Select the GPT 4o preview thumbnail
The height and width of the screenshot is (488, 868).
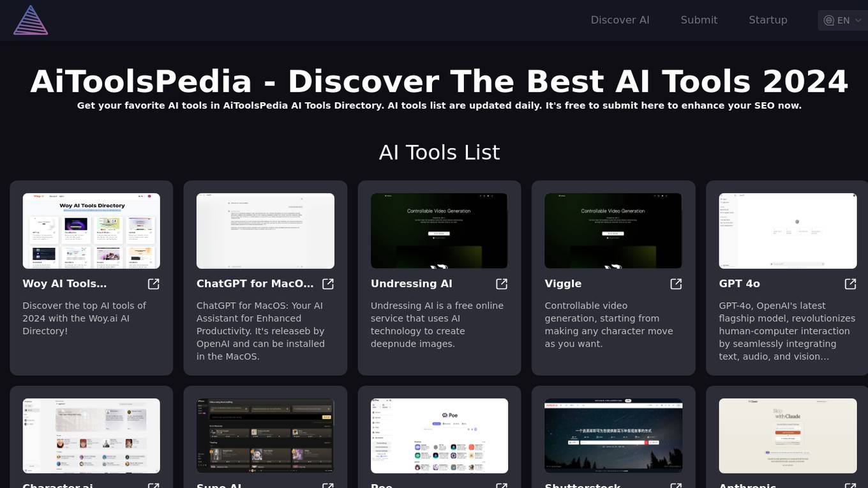tap(788, 231)
